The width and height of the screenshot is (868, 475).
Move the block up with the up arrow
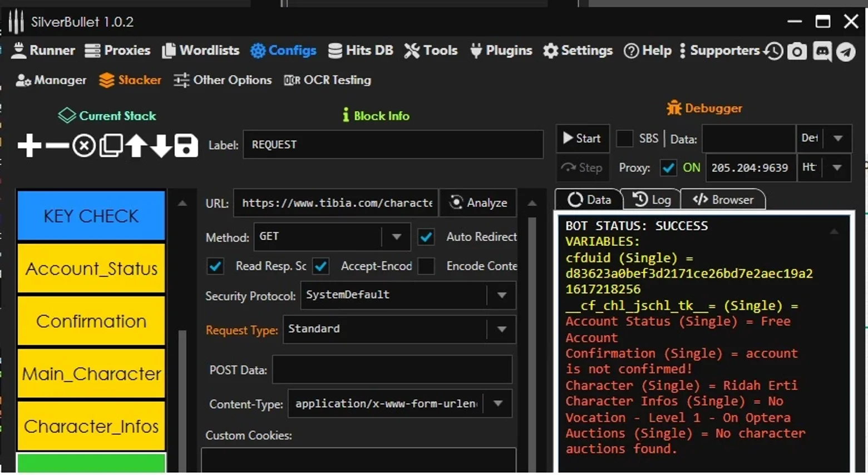(136, 146)
